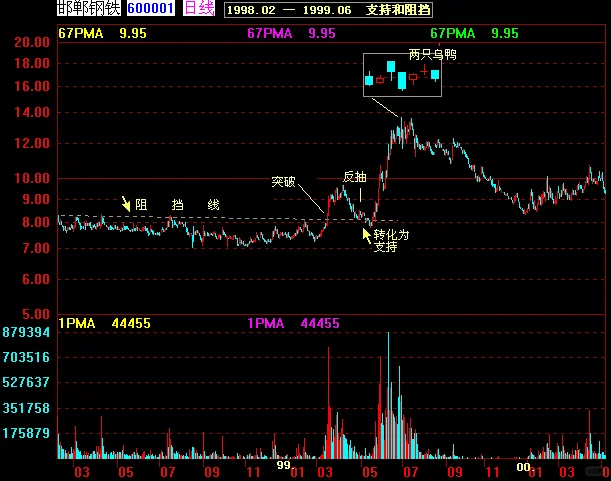The image size is (611, 481).
Task: Click the 14.00 price axis label
Action: click(x=32, y=113)
